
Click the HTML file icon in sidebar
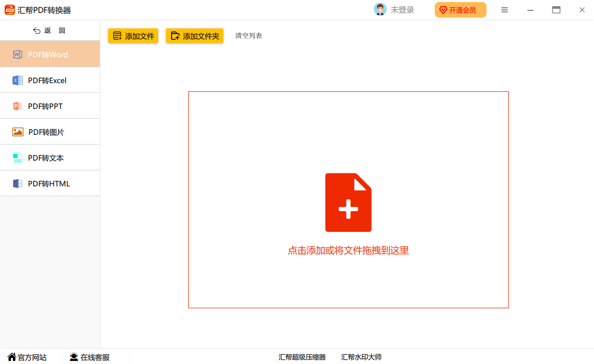coord(18,184)
